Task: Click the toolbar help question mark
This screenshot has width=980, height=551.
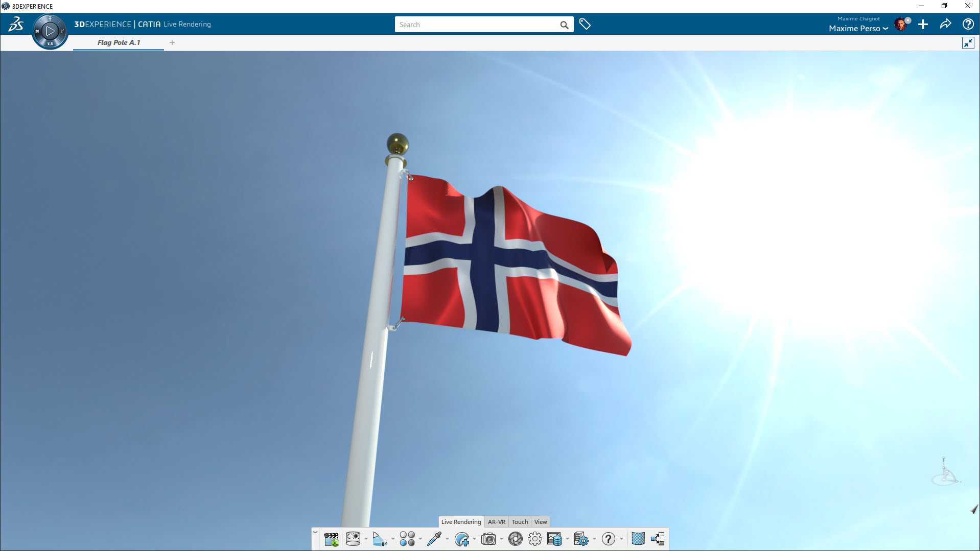Action: pyautogui.click(x=608, y=539)
